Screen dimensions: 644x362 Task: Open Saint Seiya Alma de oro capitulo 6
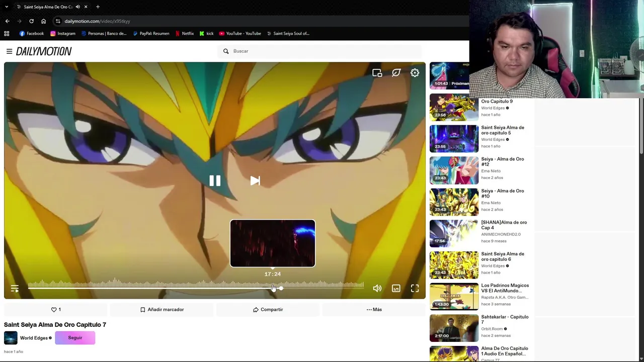point(502,256)
